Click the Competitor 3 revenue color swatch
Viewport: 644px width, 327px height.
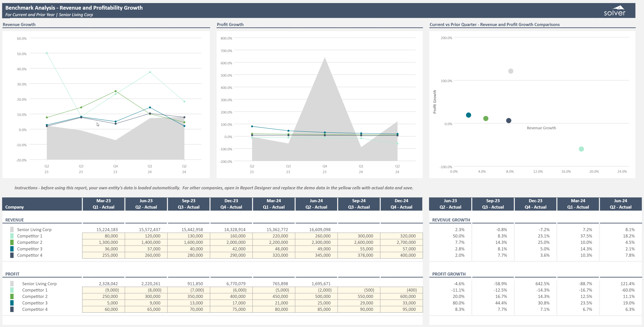coord(12,249)
